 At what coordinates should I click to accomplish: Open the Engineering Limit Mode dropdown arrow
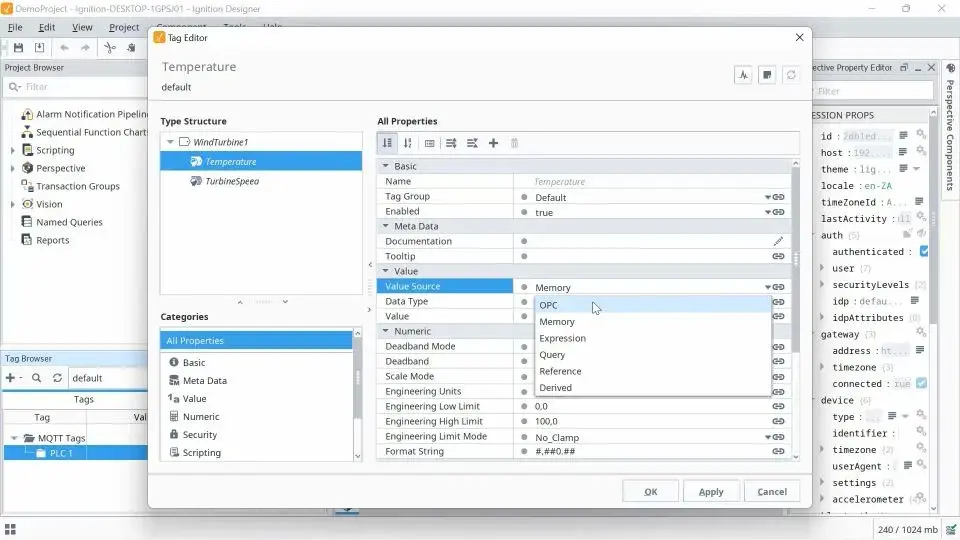[767, 437]
